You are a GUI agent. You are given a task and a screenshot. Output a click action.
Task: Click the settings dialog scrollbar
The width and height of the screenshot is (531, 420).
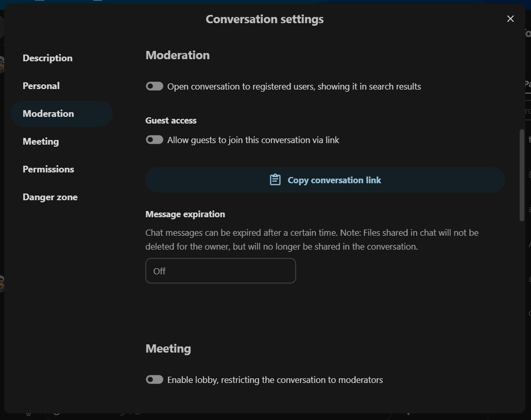click(x=522, y=176)
